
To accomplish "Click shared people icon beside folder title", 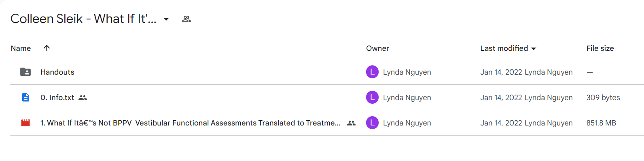I will tap(186, 19).
